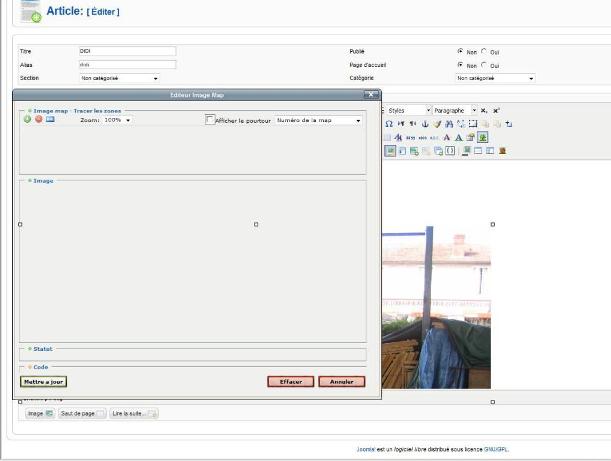The image size is (611, 461).
Task: Check the Afficher le pourtour checkbox
Action: (210, 120)
